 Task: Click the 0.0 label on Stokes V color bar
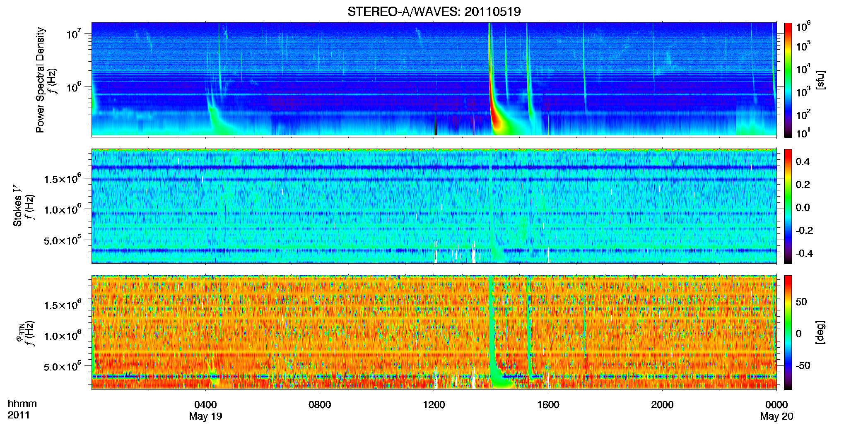click(x=803, y=208)
